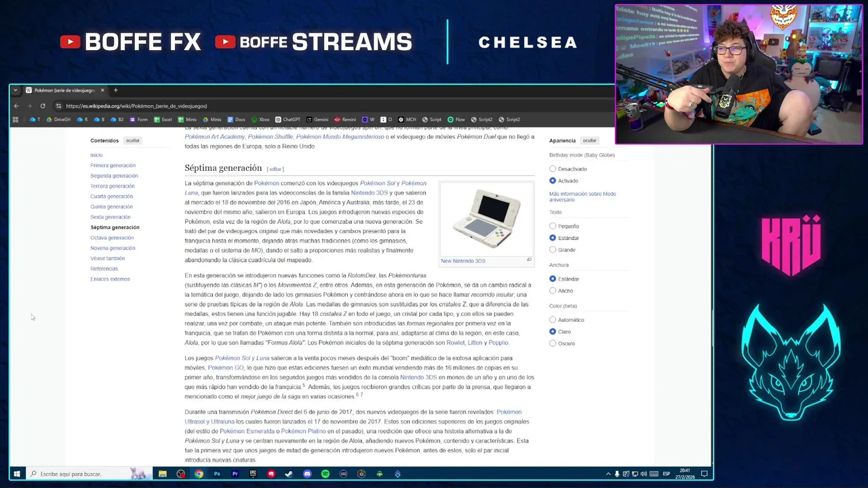Click the browser Back arrow
Image resolution: width=868 pixels, height=488 pixels.
click(16, 106)
